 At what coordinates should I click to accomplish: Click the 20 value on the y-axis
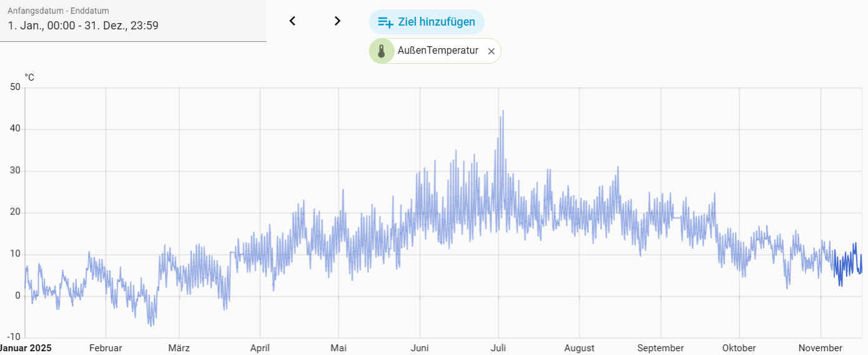[15, 212]
